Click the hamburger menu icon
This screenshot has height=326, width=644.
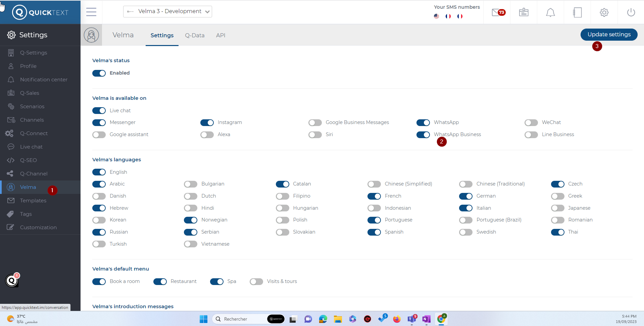coord(91,12)
